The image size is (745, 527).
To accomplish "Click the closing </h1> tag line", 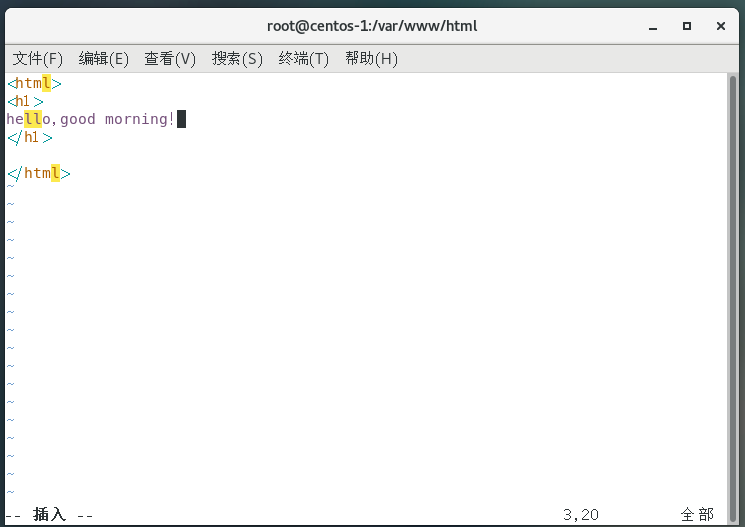I will coord(29,137).
